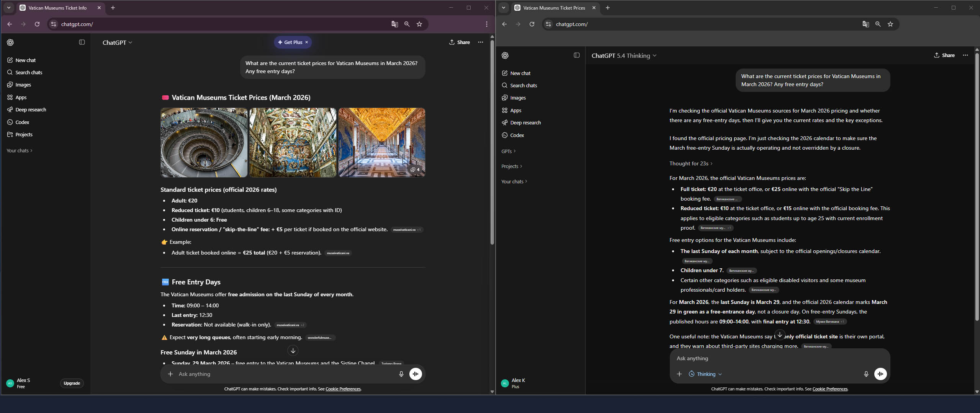Bookmark the page with the right window's star icon

(890, 24)
